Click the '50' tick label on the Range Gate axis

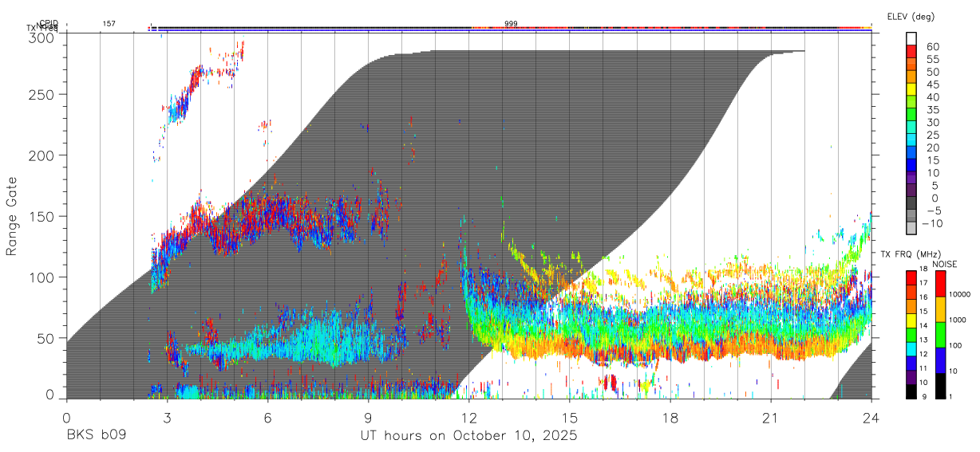tap(46, 338)
